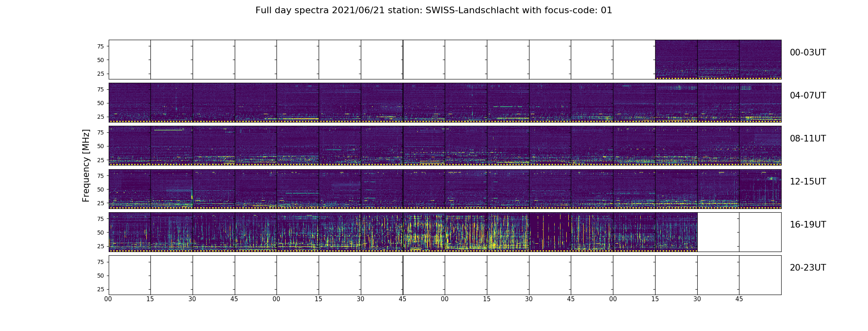Click the 75 tick label of the 20-23UT row

(x=100, y=262)
